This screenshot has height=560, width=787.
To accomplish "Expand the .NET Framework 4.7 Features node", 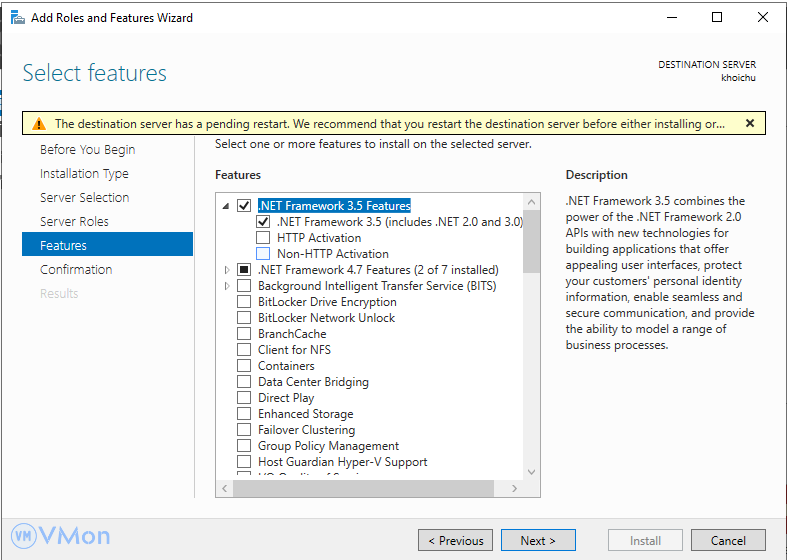I will (x=227, y=270).
